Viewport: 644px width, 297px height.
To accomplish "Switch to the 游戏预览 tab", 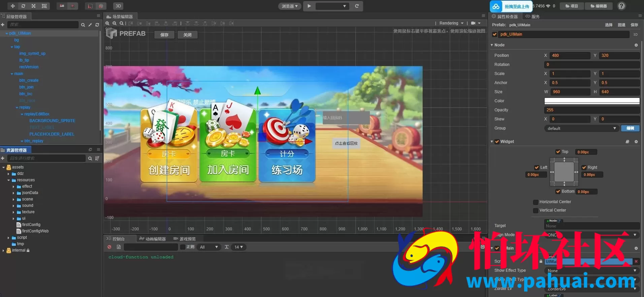I will [185, 239].
